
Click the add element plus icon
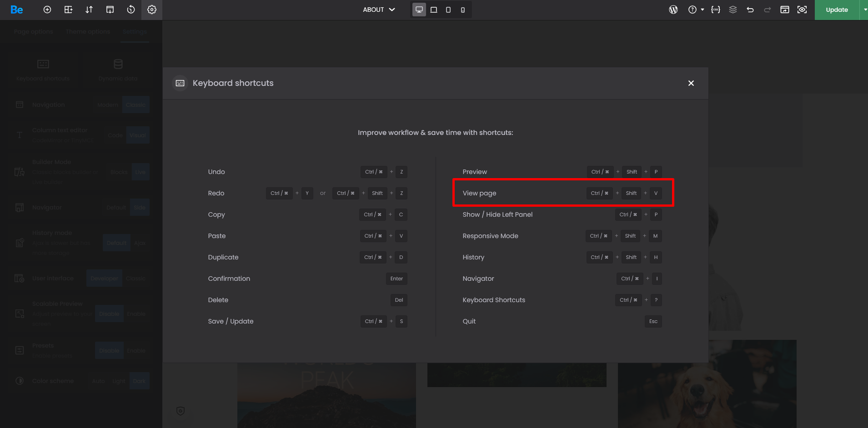tap(47, 10)
